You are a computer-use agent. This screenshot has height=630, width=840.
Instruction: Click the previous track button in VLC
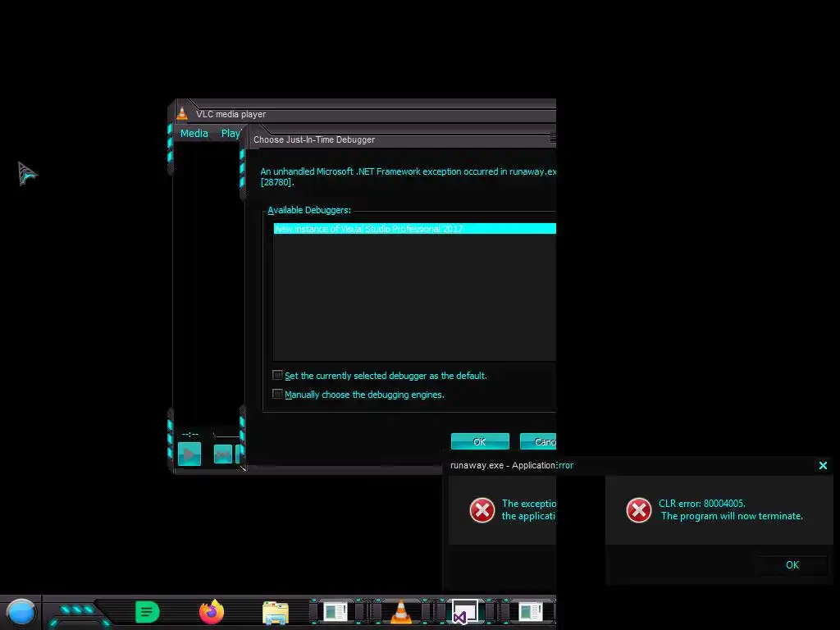click(x=223, y=454)
